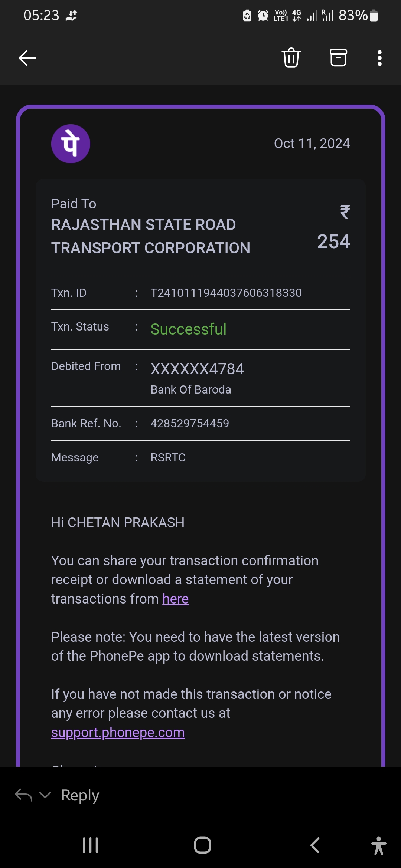Open the 'here' statement download link

click(175, 599)
